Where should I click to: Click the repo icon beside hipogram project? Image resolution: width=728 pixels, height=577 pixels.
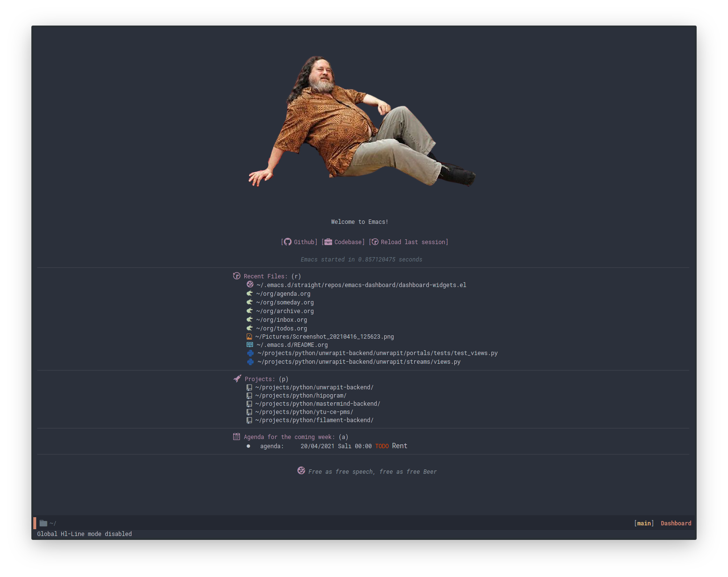[x=250, y=396]
